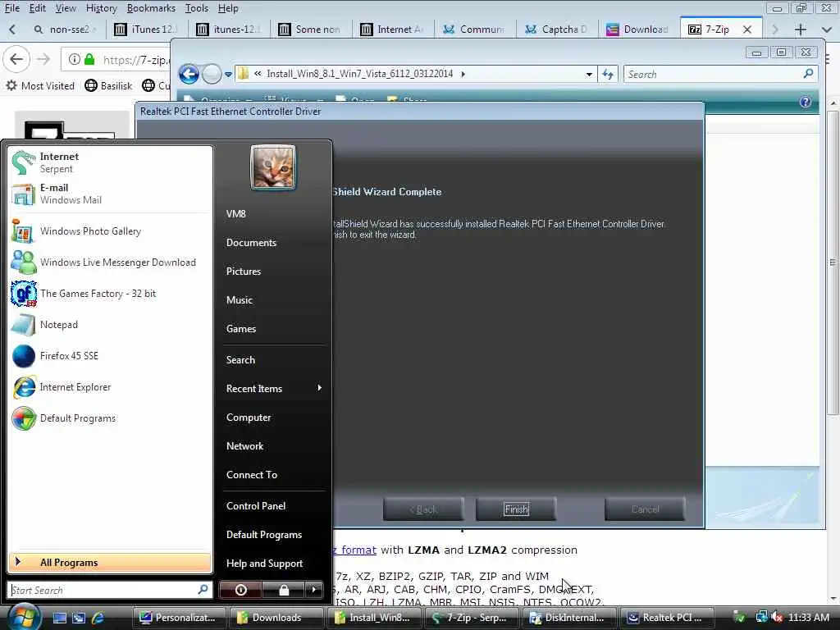The width and height of the screenshot is (840, 630).
Task: Open Serpent Internet browser from Start menu
Action: tap(110, 162)
